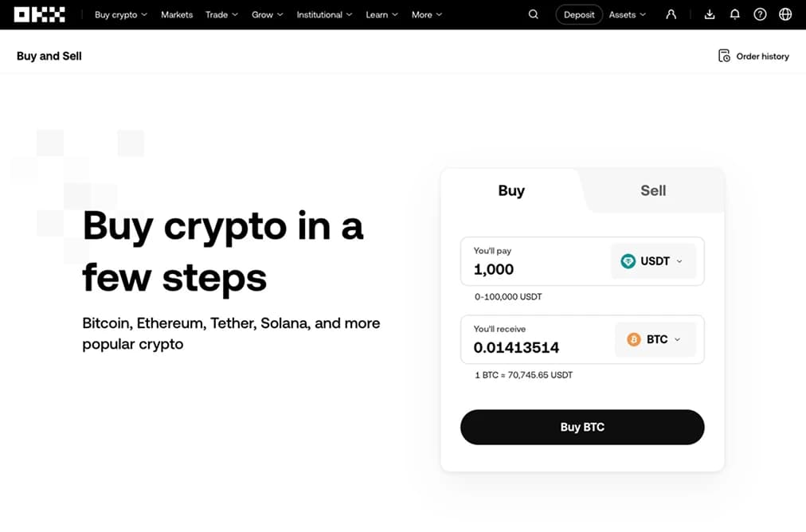
Task: Open the search magnifier icon
Action: click(x=534, y=14)
